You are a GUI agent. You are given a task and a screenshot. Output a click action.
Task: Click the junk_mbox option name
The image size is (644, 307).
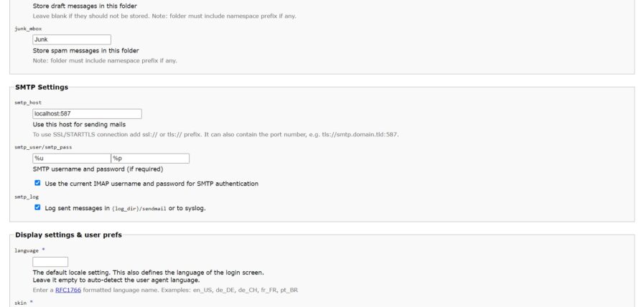[28, 29]
